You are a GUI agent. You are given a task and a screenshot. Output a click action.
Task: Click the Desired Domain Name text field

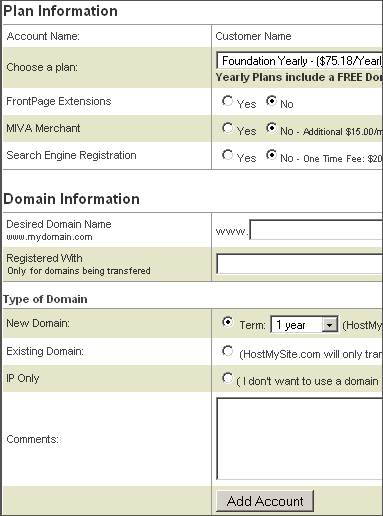[316, 230]
